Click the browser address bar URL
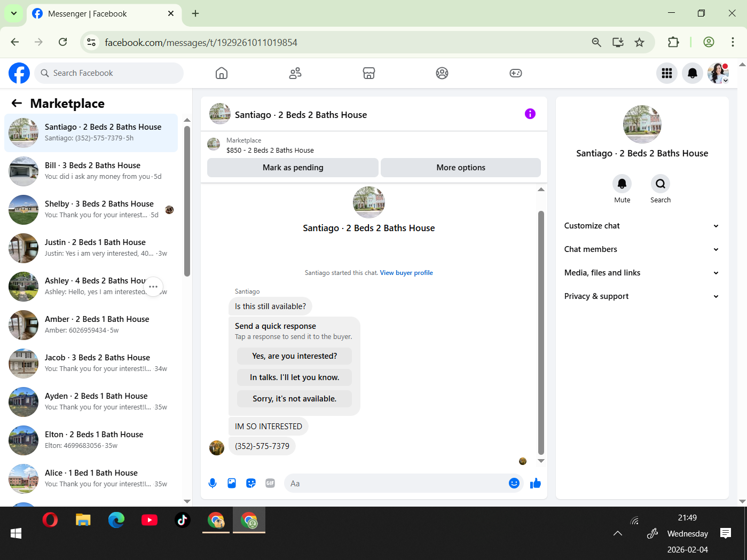Screen dimensions: 747x560 (201, 42)
